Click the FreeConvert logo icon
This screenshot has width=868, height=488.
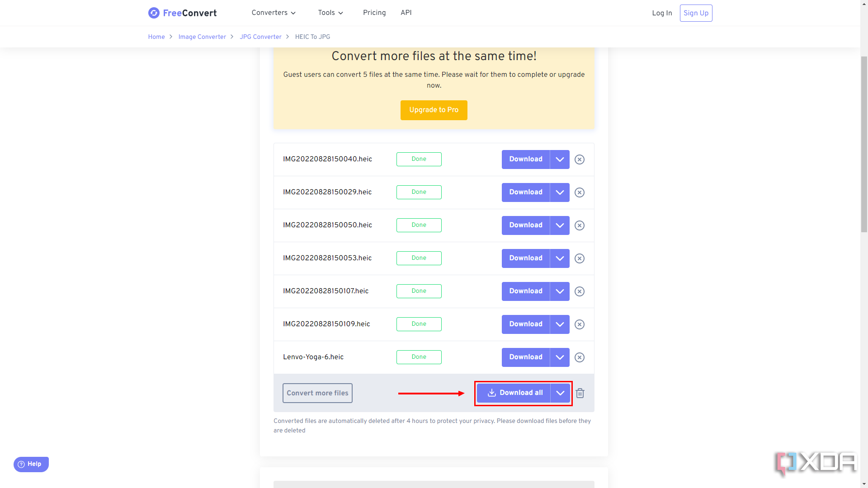(153, 13)
